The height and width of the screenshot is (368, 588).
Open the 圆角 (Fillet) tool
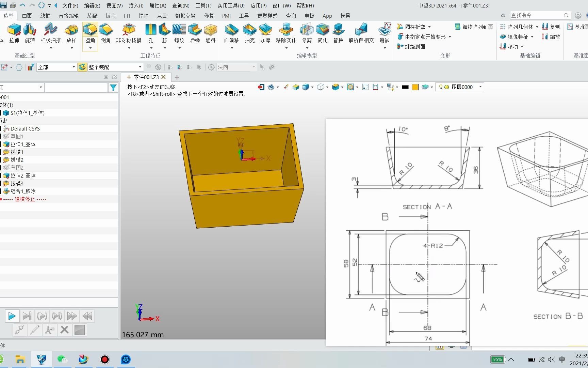click(x=90, y=32)
